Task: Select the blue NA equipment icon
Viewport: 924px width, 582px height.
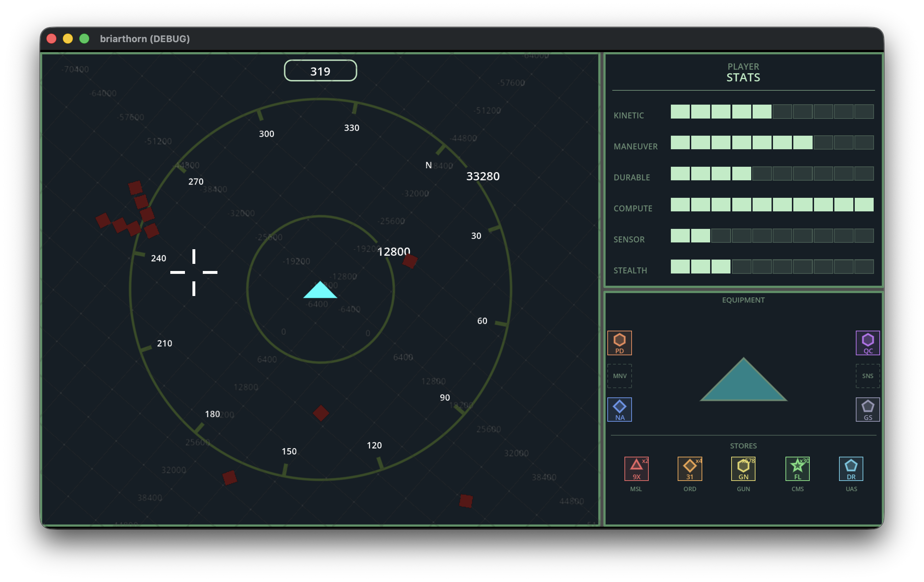Action: (x=619, y=409)
